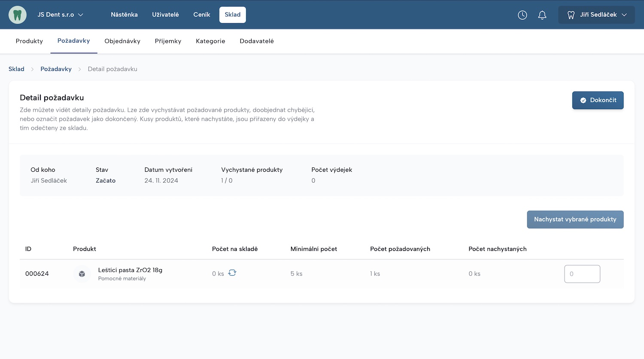Click the Minimální počet column header
Image resolution: width=644 pixels, height=359 pixels.
click(x=314, y=249)
